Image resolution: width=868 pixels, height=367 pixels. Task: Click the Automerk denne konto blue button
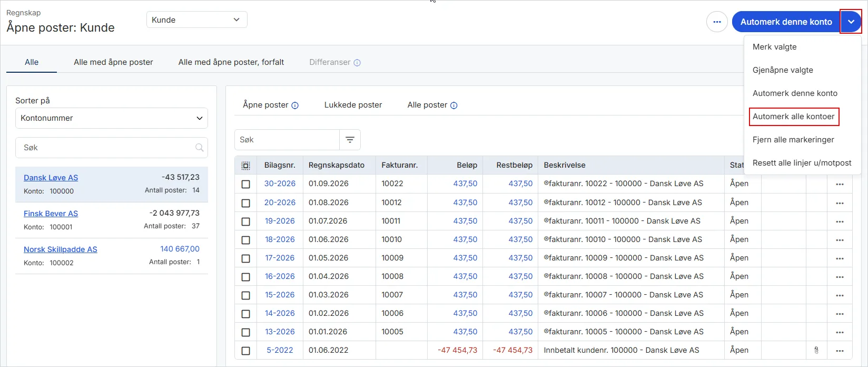[x=786, y=22]
